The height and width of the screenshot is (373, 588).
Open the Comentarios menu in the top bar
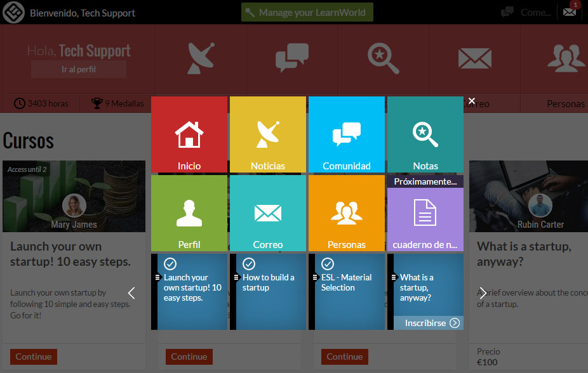pyautogui.click(x=525, y=11)
